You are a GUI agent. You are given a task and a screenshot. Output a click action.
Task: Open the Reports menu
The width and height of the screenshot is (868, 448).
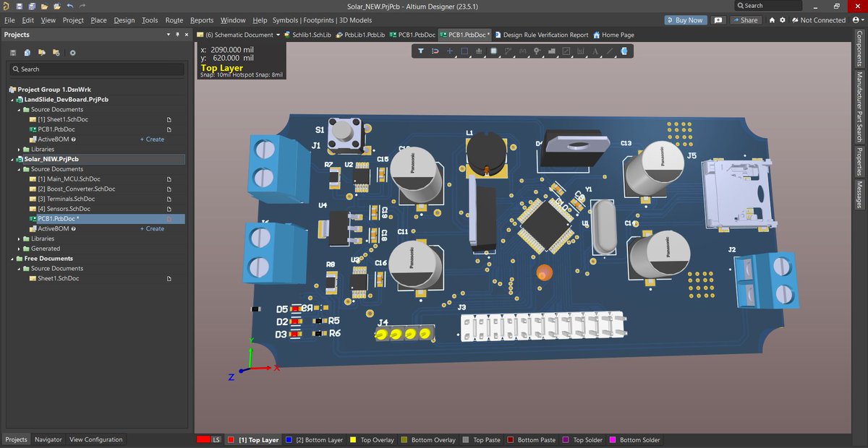pyautogui.click(x=202, y=20)
